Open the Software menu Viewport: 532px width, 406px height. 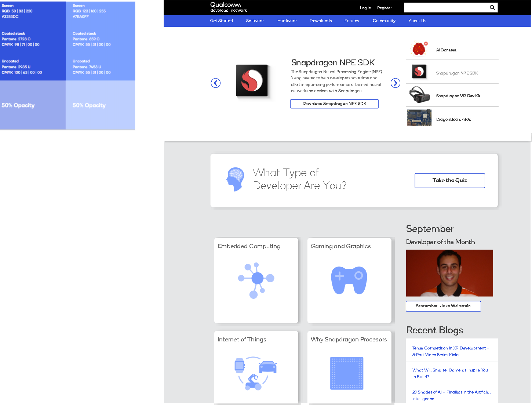(x=255, y=21)
